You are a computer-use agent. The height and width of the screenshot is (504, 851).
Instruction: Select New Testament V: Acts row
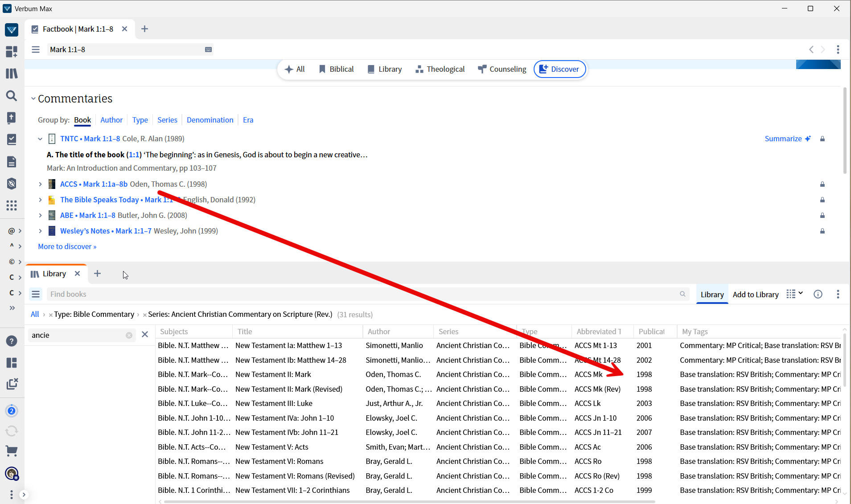pyautogui.click(x=498, y=447)
